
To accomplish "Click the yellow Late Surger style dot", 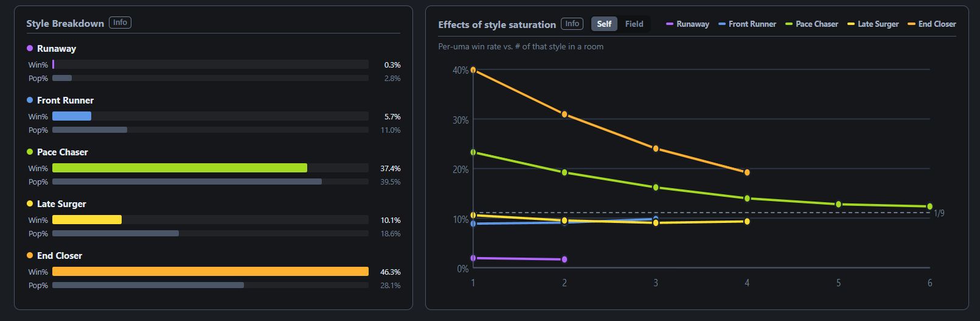I will tap(30, 203).
